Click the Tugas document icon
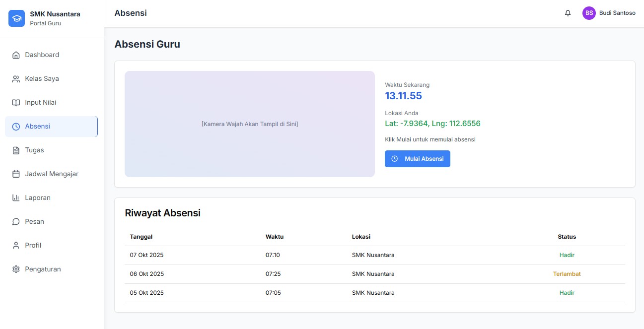This screenshot has height=329, width=644. click(16, 150)
